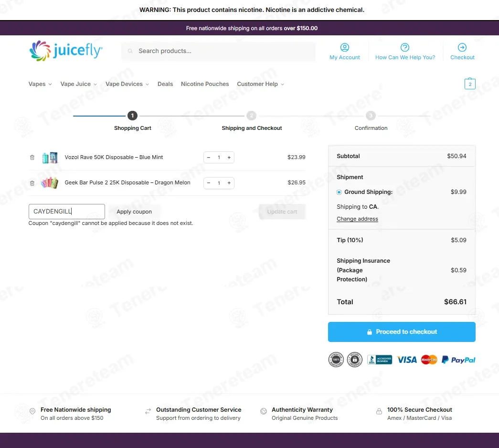499x448 pixels.
Task: Click the MasterCard payment logo
Action: tap(429, 360)
